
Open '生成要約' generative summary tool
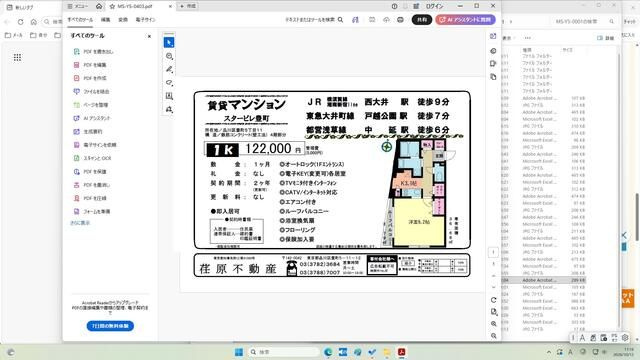click(x=88, y=132)
